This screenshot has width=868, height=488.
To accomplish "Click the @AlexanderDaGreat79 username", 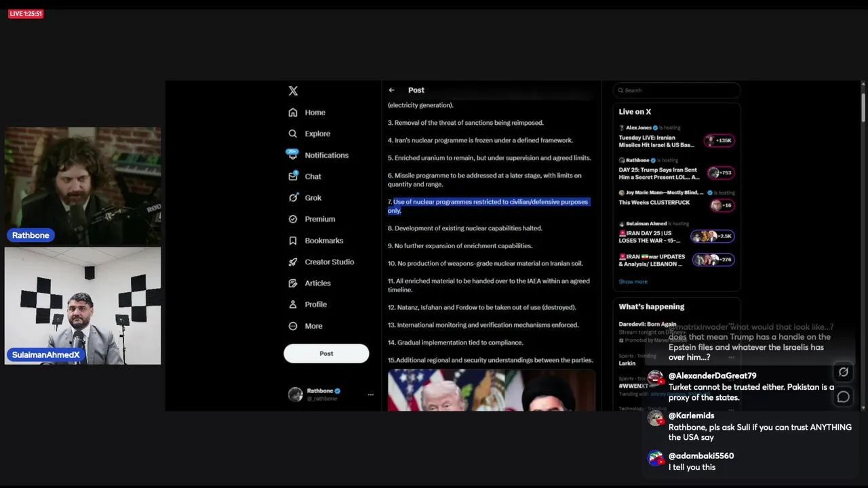I will point(712,375).
